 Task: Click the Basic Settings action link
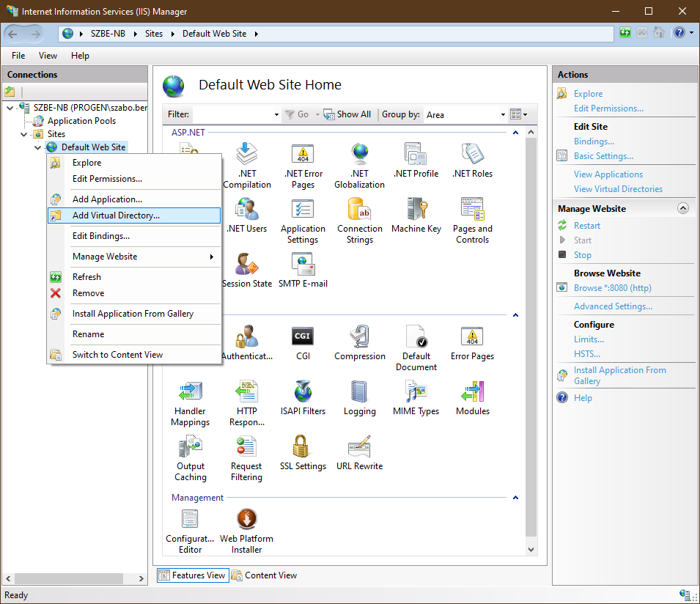point(603,156)
